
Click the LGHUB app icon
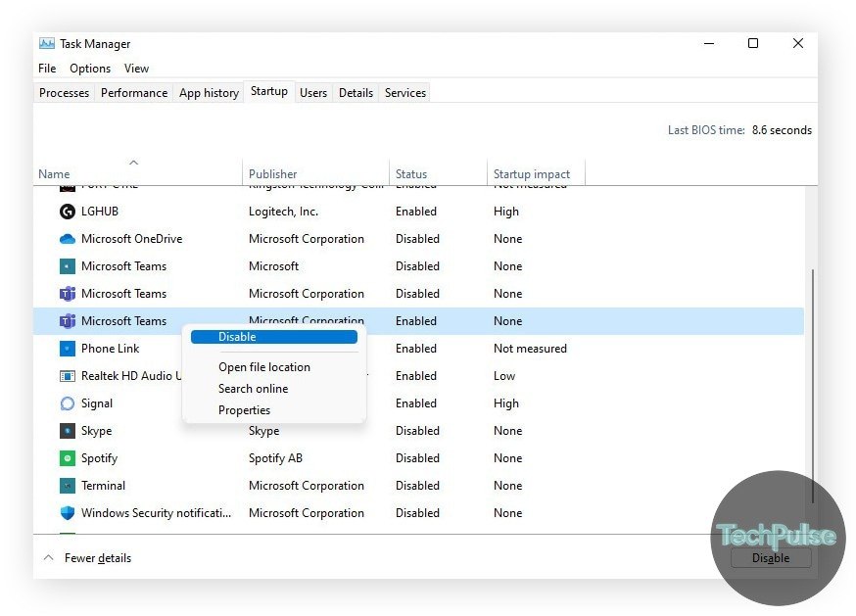click(68, 212)
